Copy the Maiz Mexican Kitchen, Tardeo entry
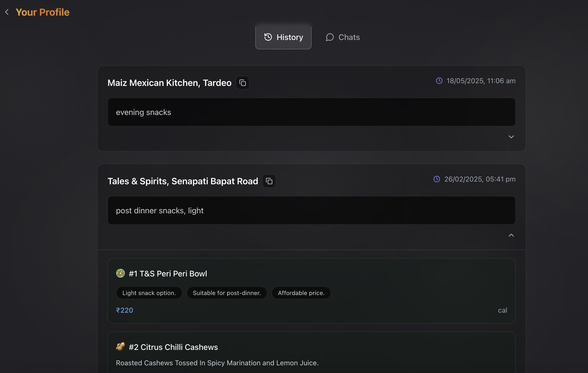The width and height of the screenshot is (588, 373). tap(242, 83)
